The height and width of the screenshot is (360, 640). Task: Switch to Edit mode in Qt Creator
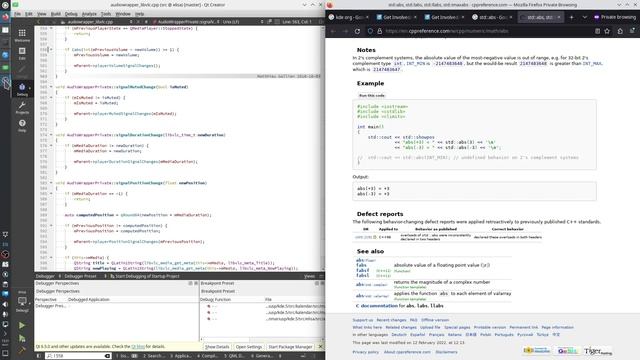coord(22,53)
